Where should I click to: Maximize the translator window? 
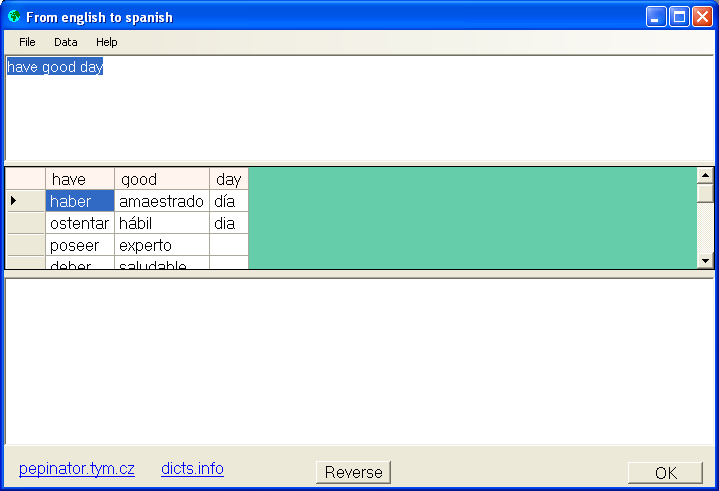[679, 17]
